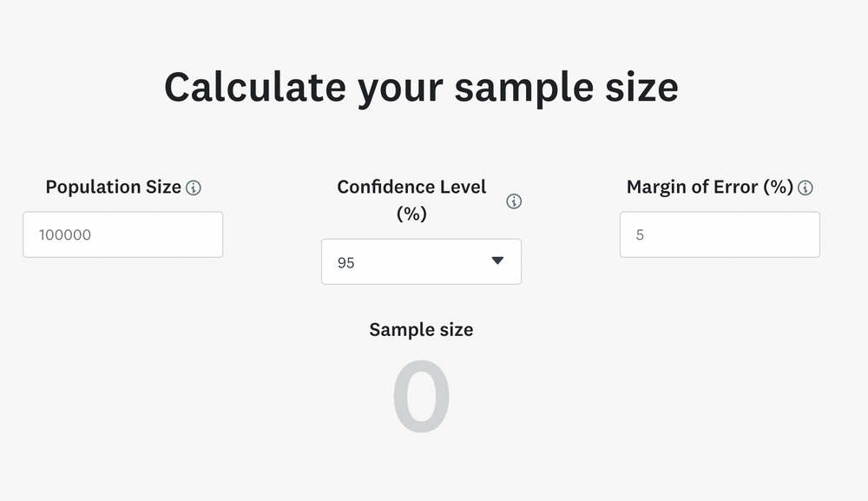Click the "Calculate your sample size" heading
The width and height of the screenshot is (868, 501).
421,87
